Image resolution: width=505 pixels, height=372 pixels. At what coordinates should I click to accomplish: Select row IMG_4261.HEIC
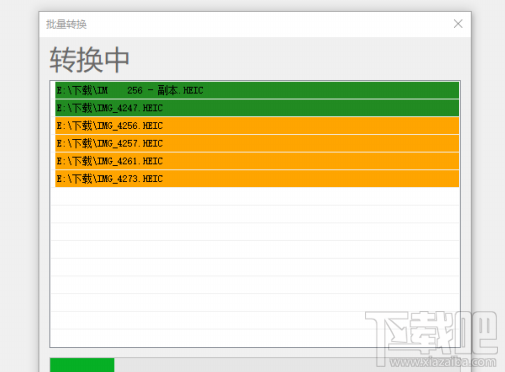tap(257, 161)
